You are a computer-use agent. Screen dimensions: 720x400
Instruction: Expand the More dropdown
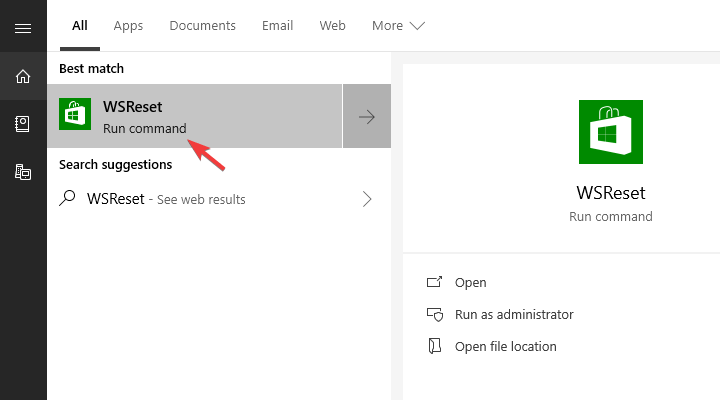(398, 26)
